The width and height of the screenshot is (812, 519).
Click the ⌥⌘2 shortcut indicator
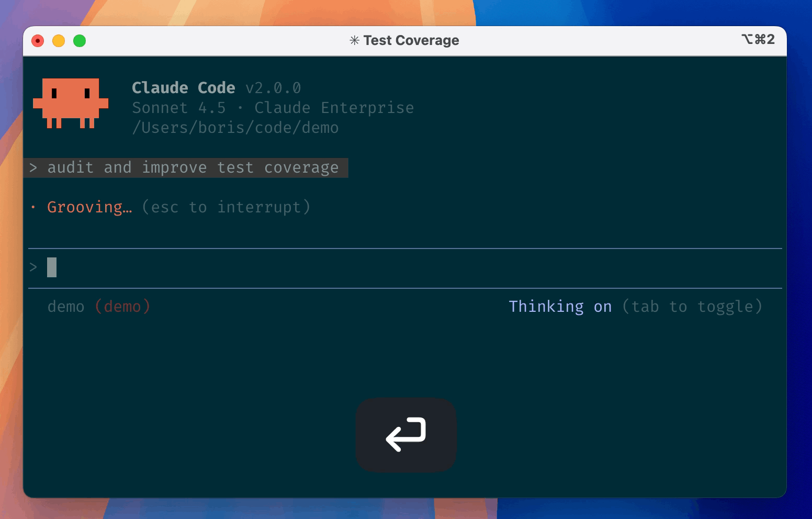[758, 40]
